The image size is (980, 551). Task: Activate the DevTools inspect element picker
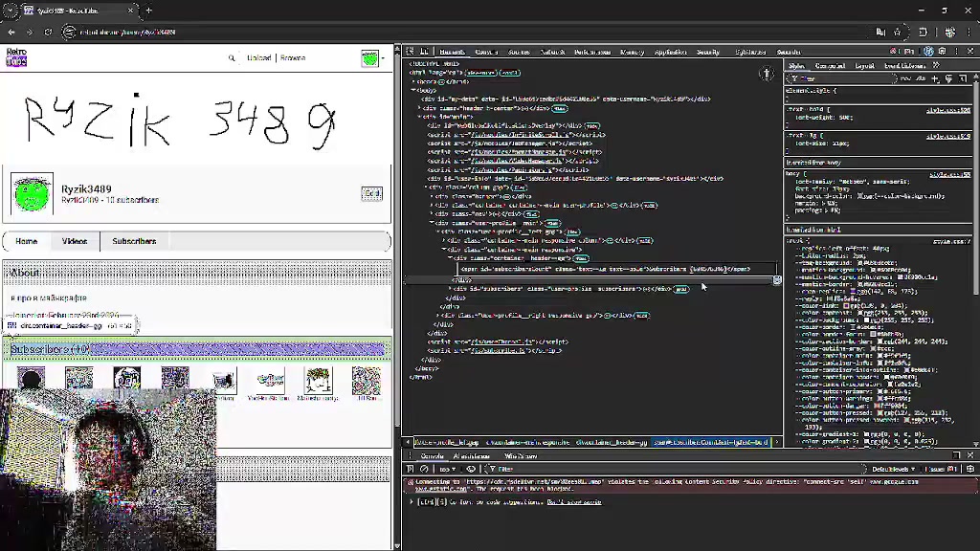click(410, 52)
